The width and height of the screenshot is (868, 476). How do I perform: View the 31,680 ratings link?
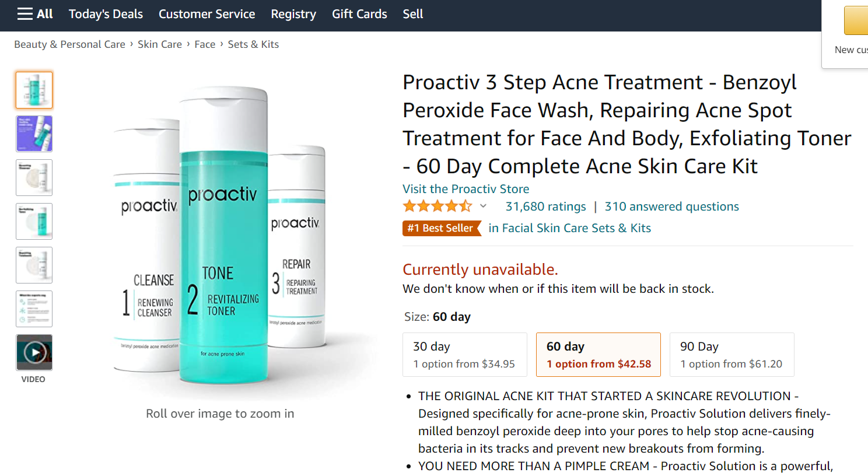[x=545, y=206]
